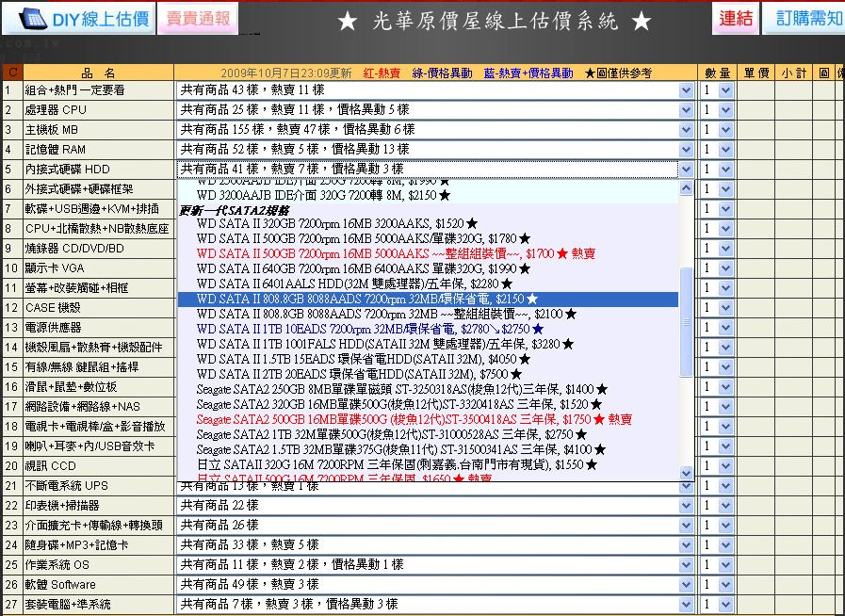
Task: Expand the 介面擴充卡+傳輸線+轉換頭 product dropdown
Action: [x=686, y=526]
